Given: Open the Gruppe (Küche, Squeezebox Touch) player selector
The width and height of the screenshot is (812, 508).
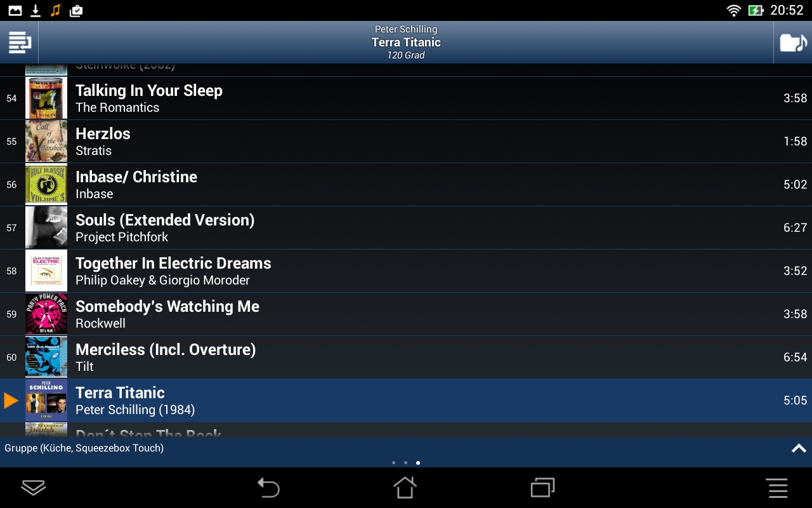Looking at the screenshot, I should point(84,448).
